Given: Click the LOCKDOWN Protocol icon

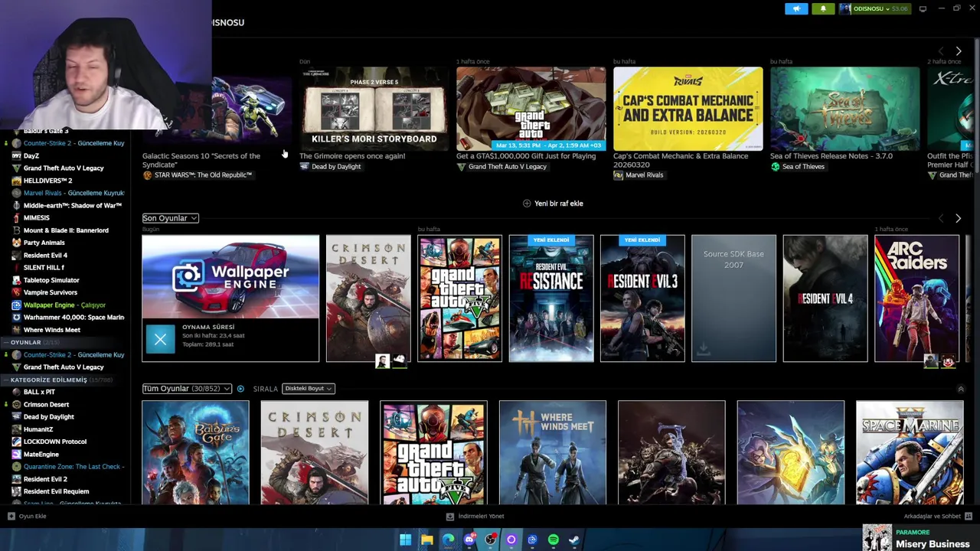Looking at the screenshot, I should click(x=17, y=442).
